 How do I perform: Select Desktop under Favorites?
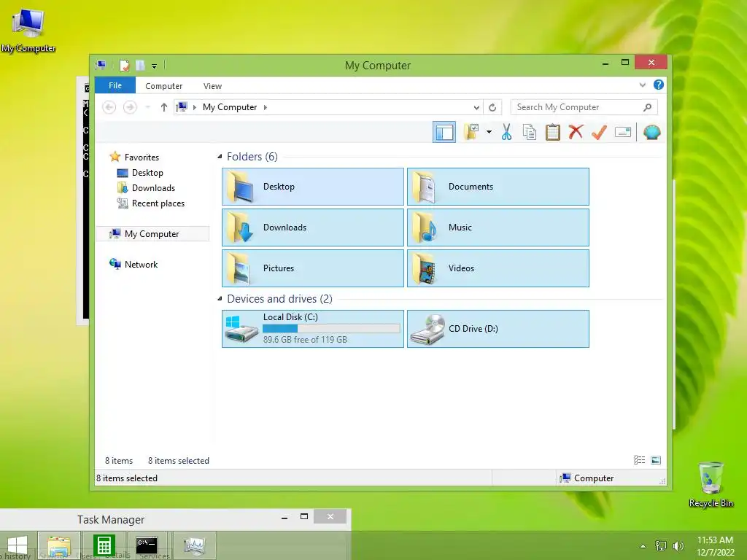tap(147, 172)
